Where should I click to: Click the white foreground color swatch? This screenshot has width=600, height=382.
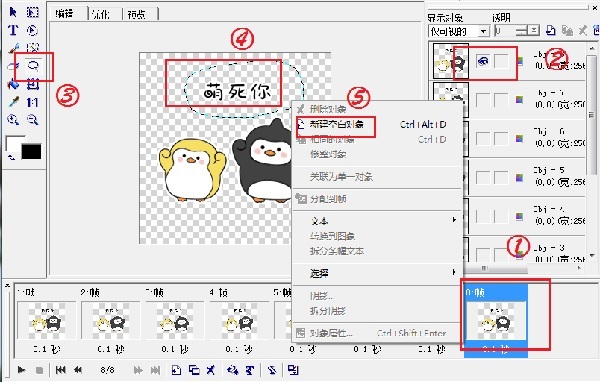pos(13,144)
